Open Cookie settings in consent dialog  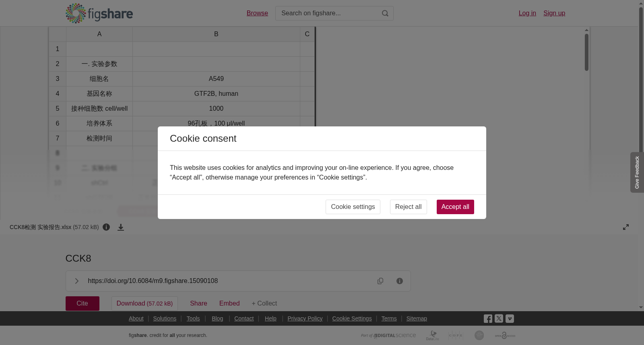click(353, 207)
